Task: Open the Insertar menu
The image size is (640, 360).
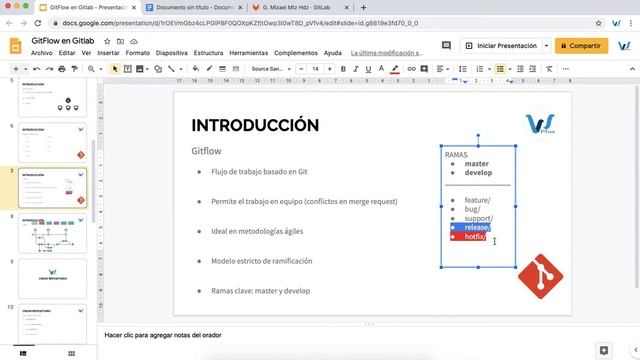Action: tap(108, 53)
